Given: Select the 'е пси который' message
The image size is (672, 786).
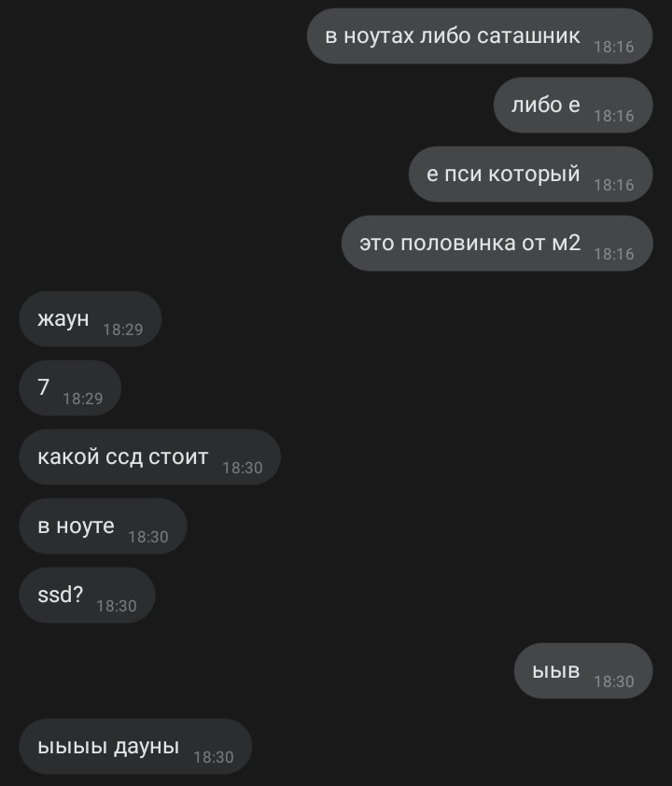Looking at the screenshot, I should point(531,175).
